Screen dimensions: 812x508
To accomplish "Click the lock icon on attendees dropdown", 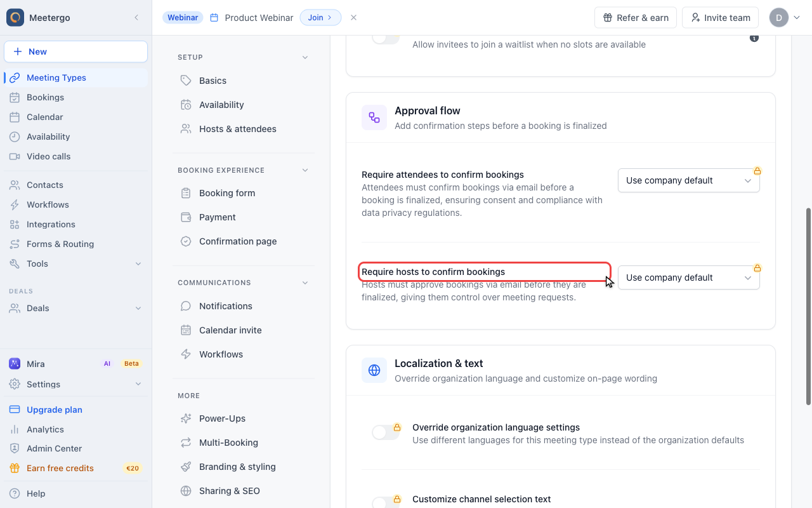I will (757, 171).
